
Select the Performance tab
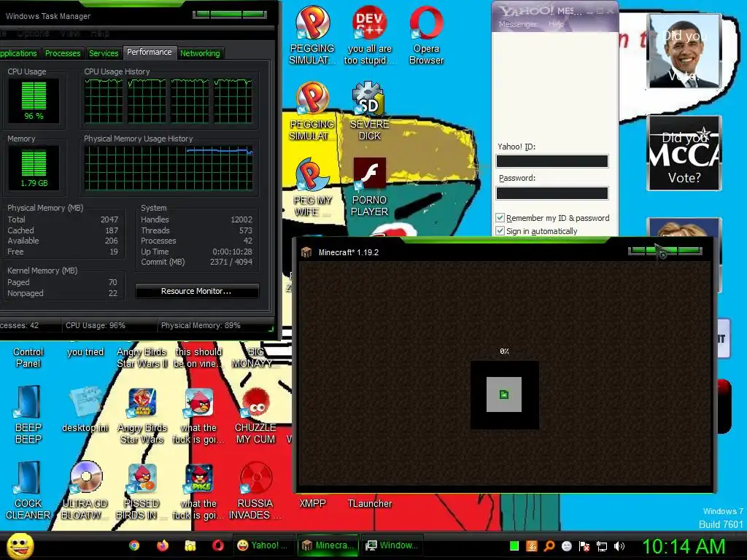point(149,52)
